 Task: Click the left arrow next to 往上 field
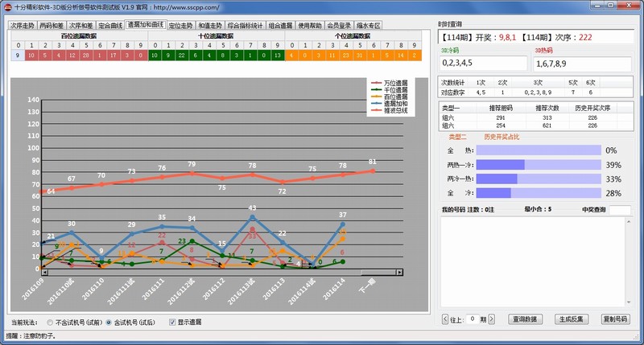[x=445, y=319]
